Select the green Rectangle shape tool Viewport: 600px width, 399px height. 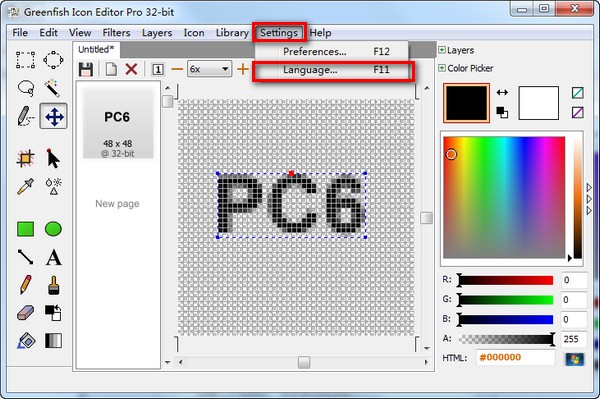pyautogui.click(x=26, y=229)
